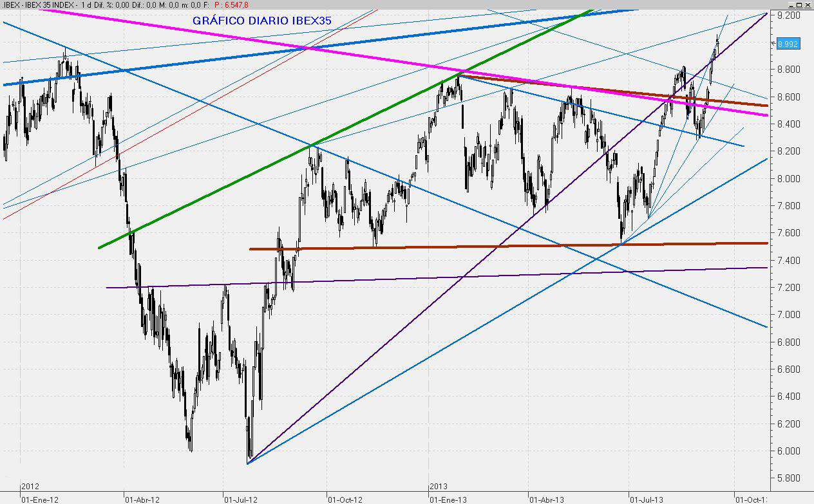Select the 01-Ene-13 date on time axis
The width and height of the screenshot is (814, 504).
click(448, 499)
